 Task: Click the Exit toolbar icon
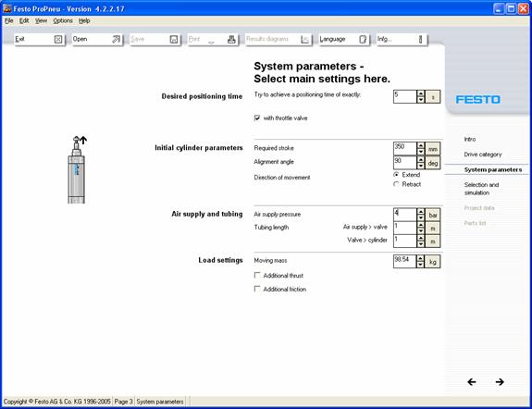58,40
